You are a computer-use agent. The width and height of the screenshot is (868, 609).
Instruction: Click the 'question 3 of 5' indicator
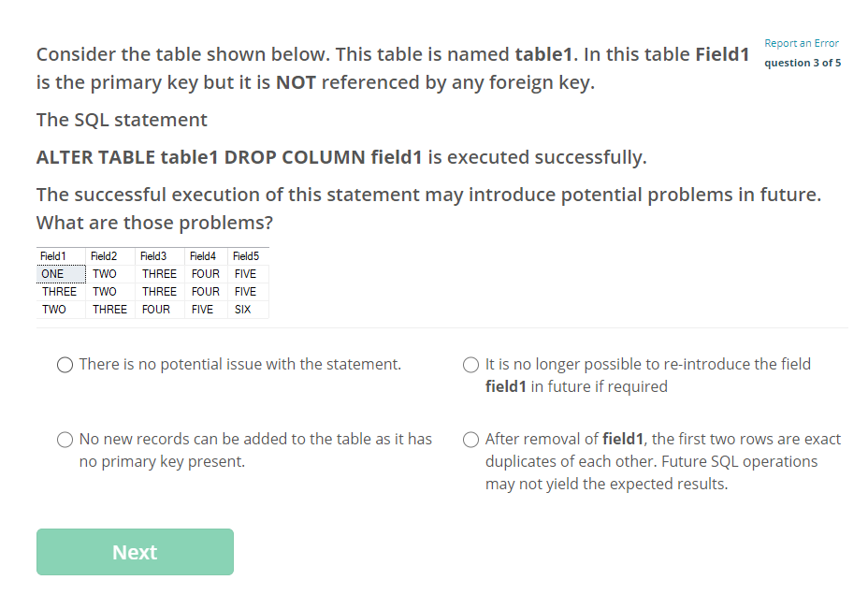803,63
